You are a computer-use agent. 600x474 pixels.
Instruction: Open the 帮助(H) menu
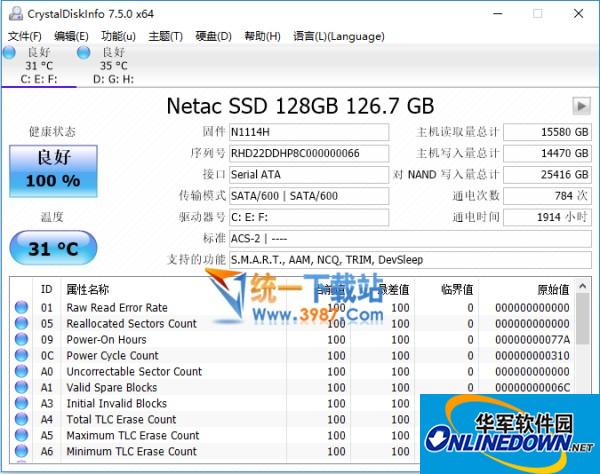click(262, 36)
